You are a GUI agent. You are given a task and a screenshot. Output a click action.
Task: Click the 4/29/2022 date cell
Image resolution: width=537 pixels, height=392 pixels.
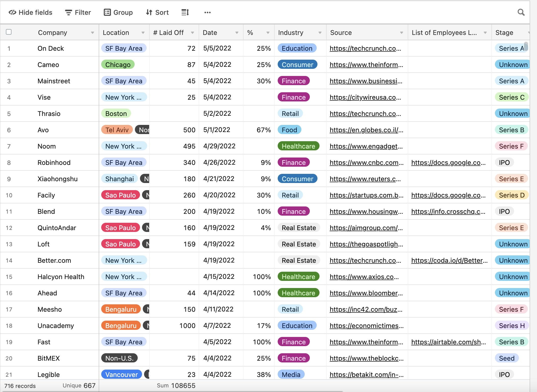(221, 146)
